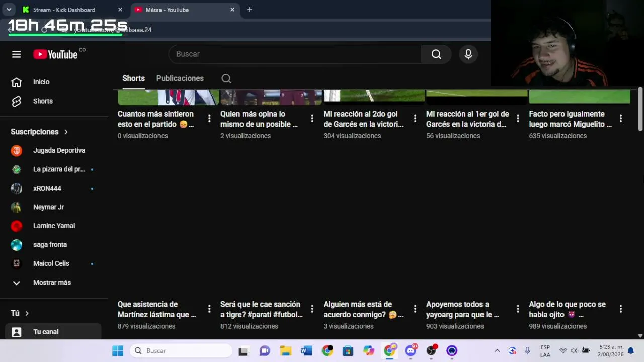Click the magnifier search button beside Buscar
The height and width of the screenshot is (362, 644).
pos(436,54)
